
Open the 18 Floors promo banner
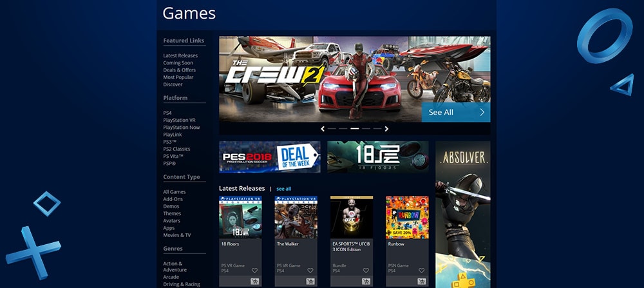pos(378,157)
